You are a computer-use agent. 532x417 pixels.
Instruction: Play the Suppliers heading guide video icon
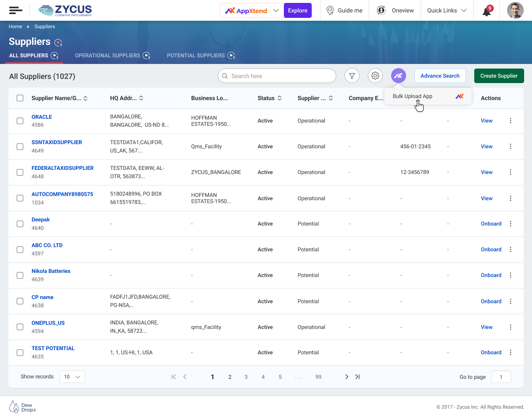(x=58, y=42)
